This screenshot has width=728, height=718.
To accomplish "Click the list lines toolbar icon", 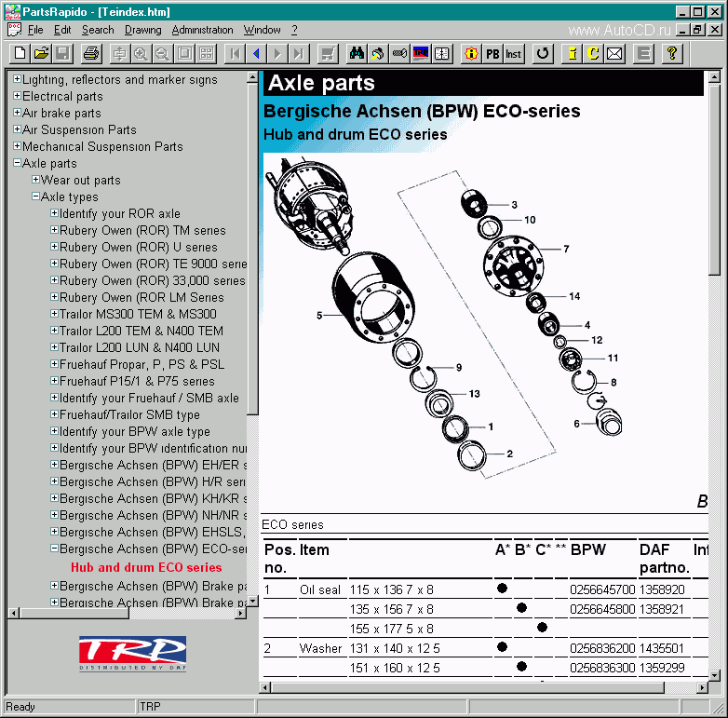I will (x=643, y=54).
